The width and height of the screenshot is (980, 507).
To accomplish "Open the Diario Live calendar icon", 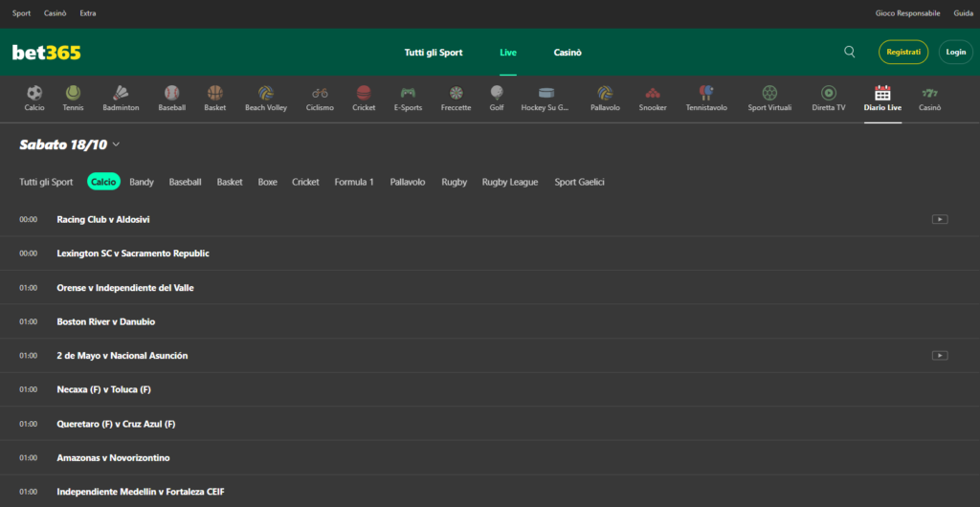I will [x=882, y=94].
